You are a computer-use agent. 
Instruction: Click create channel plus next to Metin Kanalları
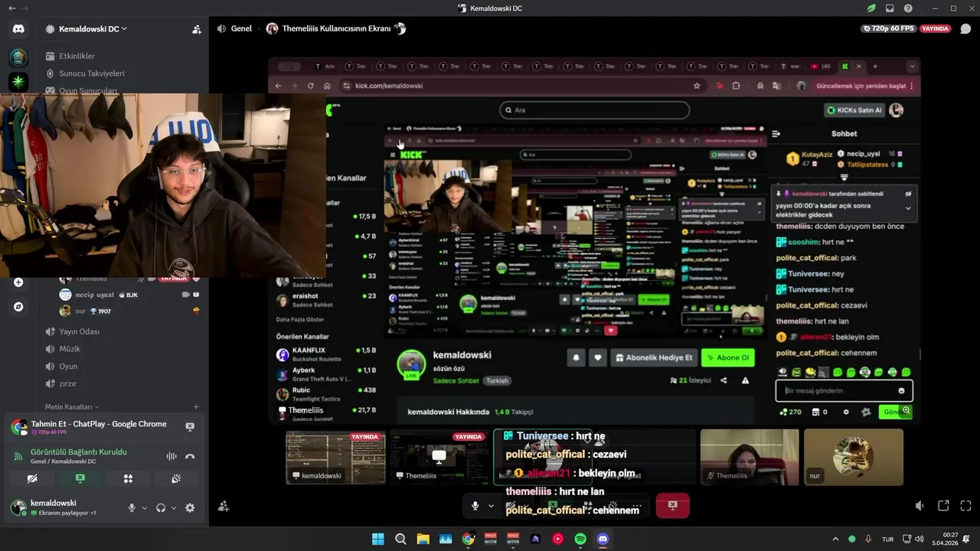196,407
